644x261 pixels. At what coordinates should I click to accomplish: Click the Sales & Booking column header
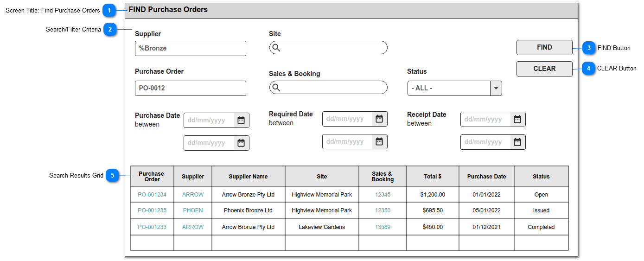[383, 177]
